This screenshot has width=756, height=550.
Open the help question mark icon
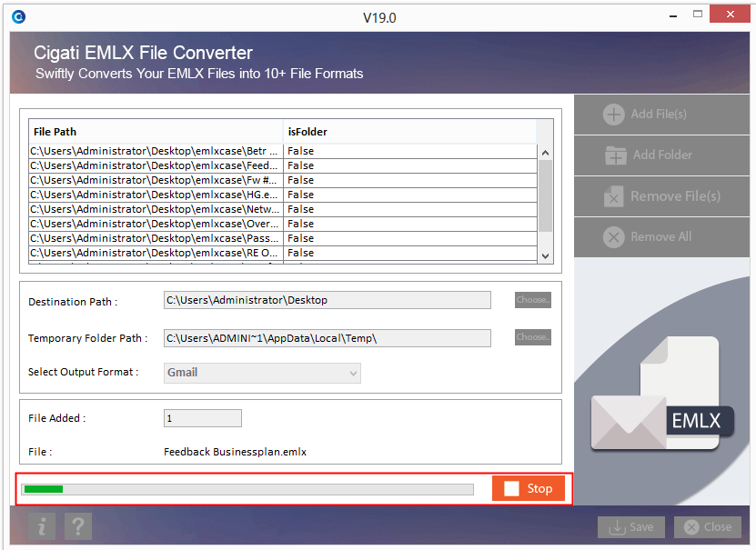click(x=78, y=526)
